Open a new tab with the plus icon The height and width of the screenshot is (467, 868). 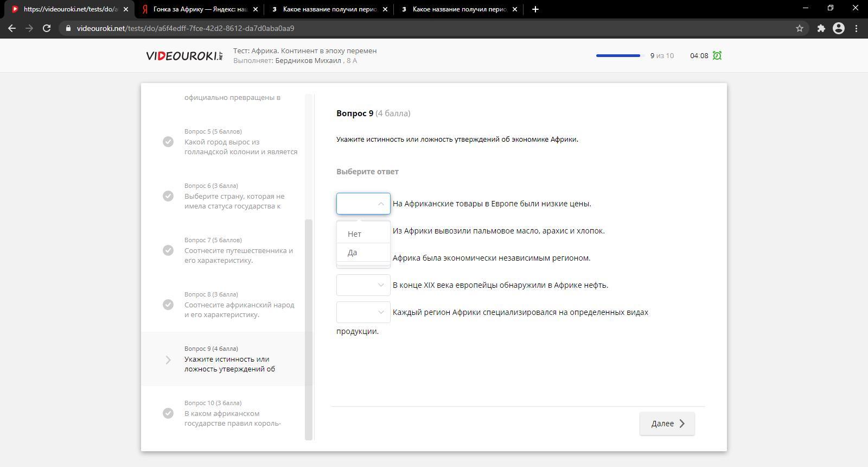(535, 9)
